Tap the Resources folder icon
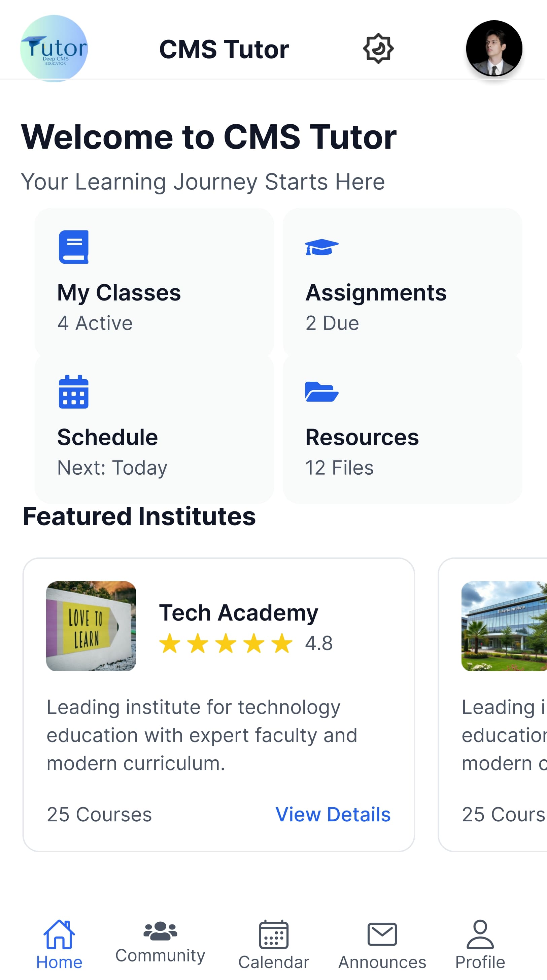The image size is (547, 980). (321, 392)
